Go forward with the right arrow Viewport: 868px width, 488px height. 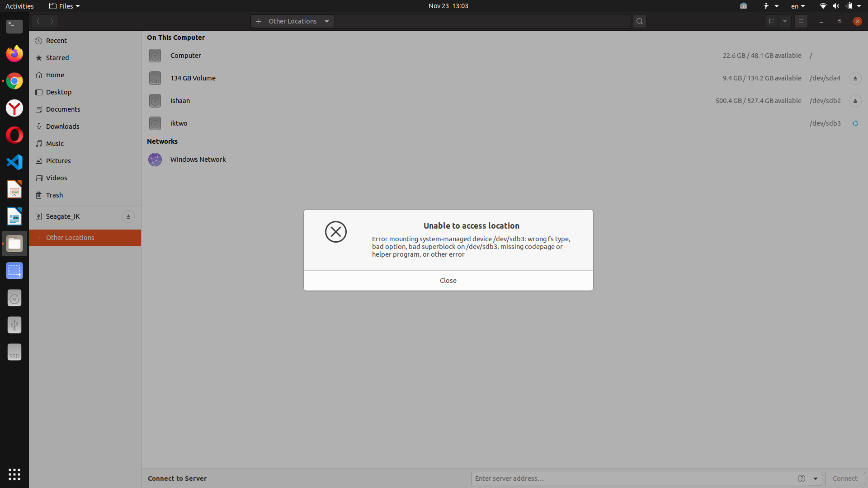click(52, 21)
